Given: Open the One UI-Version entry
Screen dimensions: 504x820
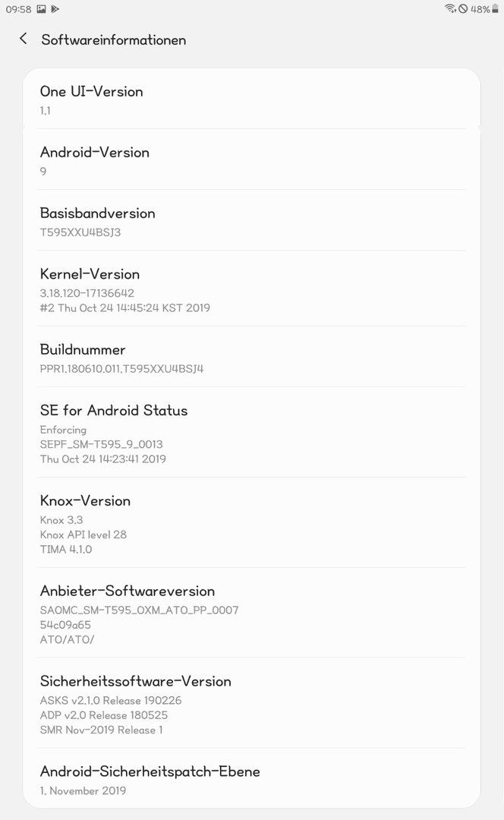Looking at the screenshot, I should pyautogui.click(x=251, y=99).
